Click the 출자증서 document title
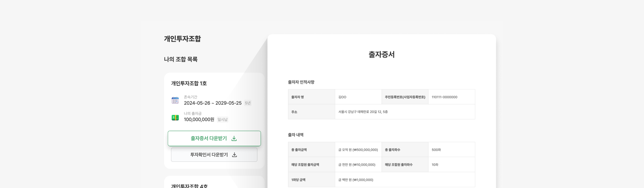The height and width of the screenshot is (188, 644). (381, 54)
